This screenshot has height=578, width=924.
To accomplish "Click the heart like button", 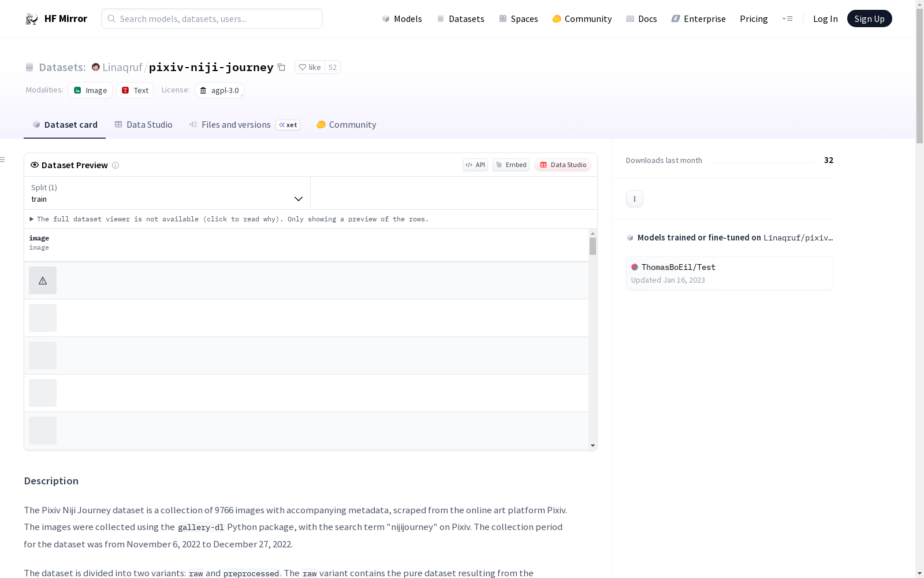I will pyautogui.click(x=310, y=67).
